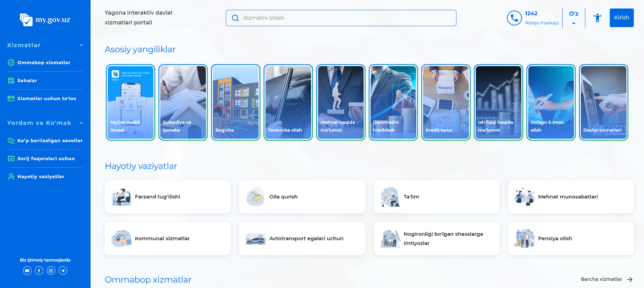Open the Farzand tug'ilishi card
The image size is (644, 288).
pos(168,197)
